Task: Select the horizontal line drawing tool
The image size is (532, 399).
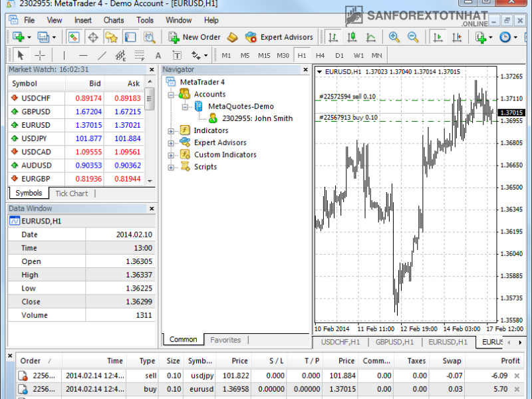Action: click(83, 55)
